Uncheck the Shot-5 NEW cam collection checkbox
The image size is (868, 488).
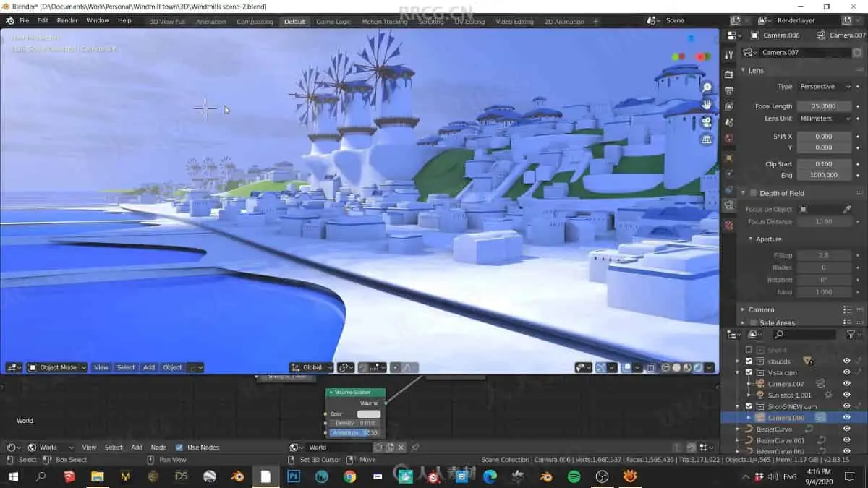(x=749, y=406)
